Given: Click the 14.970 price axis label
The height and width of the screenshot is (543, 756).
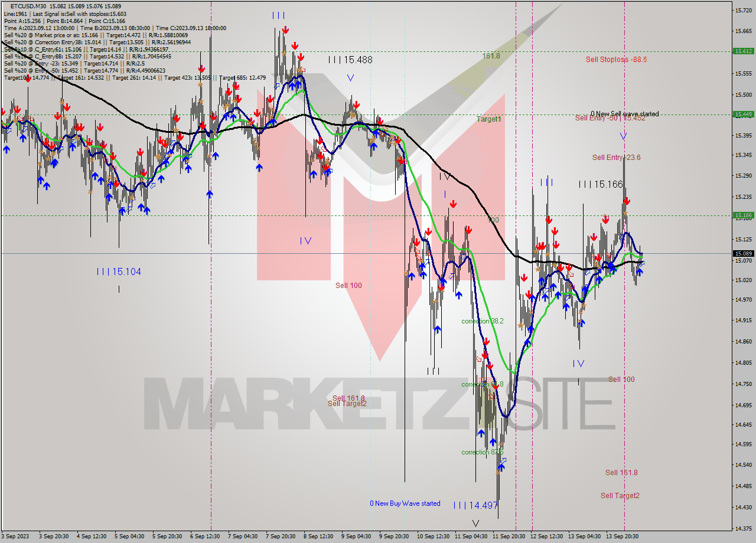Looking at the screenshot, I should coord(743,300).
